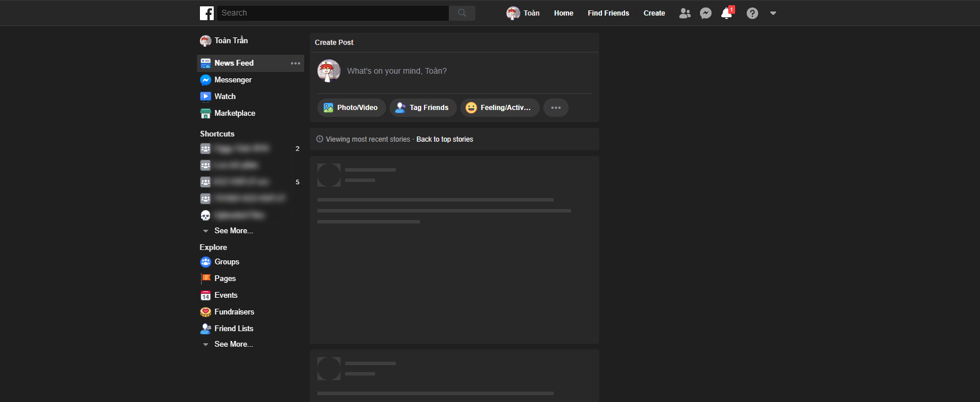This screenshot has height=402, width=980.
Task: Click the search magnifier button
Action: click(x=462, y=13)
